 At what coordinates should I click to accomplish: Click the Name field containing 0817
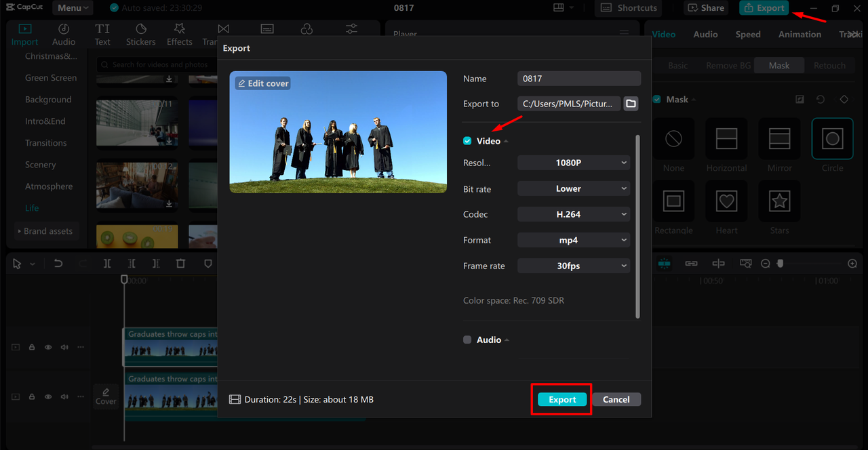579,79
